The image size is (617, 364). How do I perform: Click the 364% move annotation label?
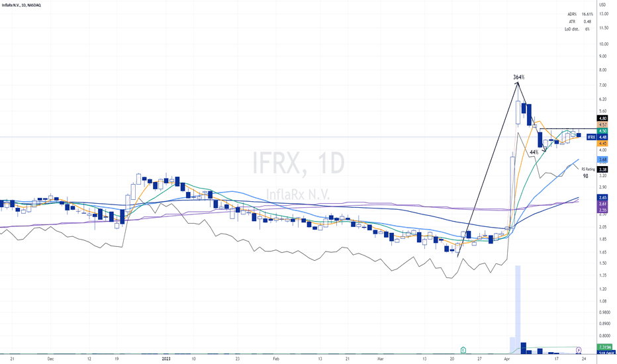518,77
